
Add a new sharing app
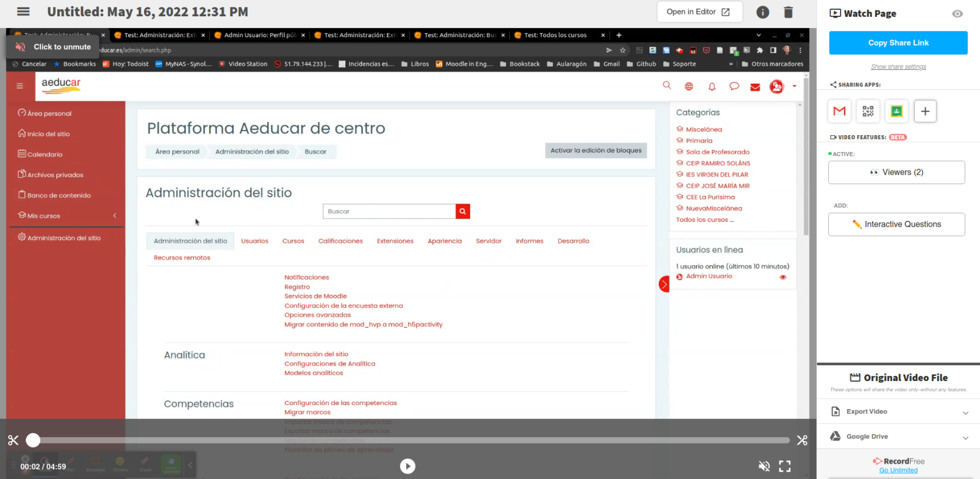925,111
